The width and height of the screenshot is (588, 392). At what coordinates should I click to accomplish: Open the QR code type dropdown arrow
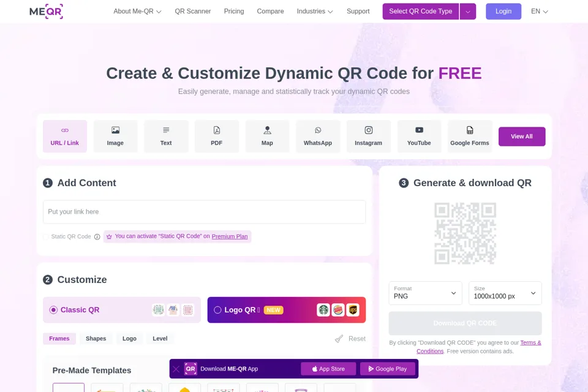(x=467, y=12)
